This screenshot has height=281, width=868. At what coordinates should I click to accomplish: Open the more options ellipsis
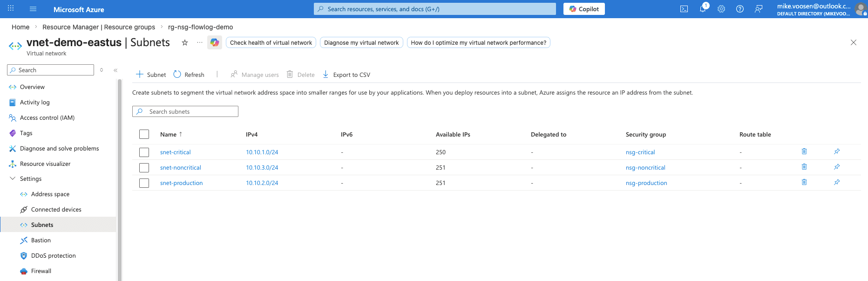(x=200, y=42)
